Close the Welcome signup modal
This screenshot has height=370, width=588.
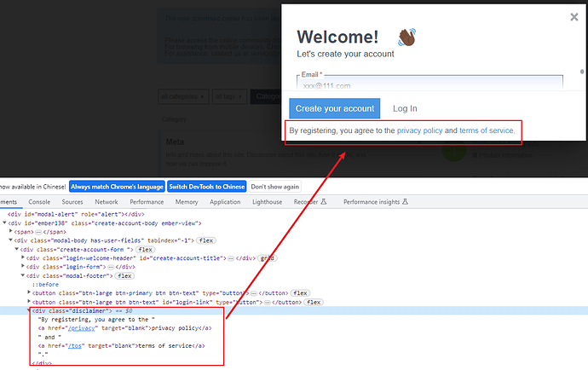pyautogui.click(x=574, y=17)
